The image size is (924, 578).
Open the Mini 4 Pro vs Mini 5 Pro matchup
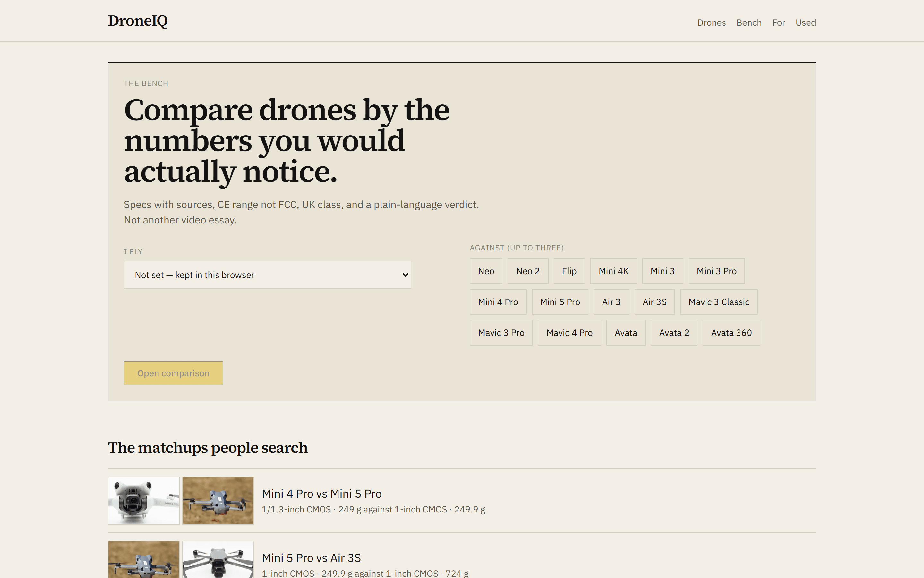pos(462,500)
